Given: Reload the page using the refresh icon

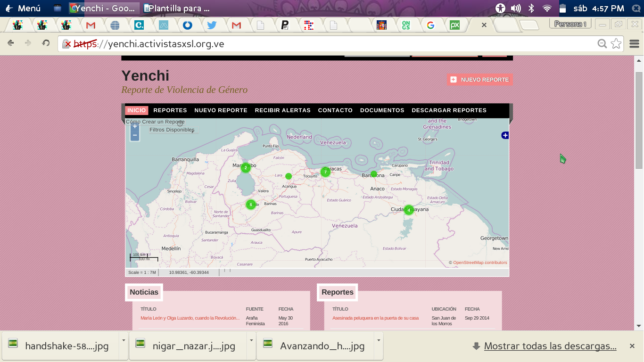Looking at the screenshot, I should (x=46, y=43).
